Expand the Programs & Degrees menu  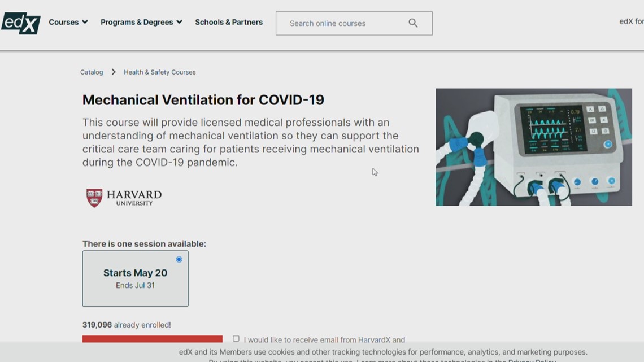coord(141,22)
